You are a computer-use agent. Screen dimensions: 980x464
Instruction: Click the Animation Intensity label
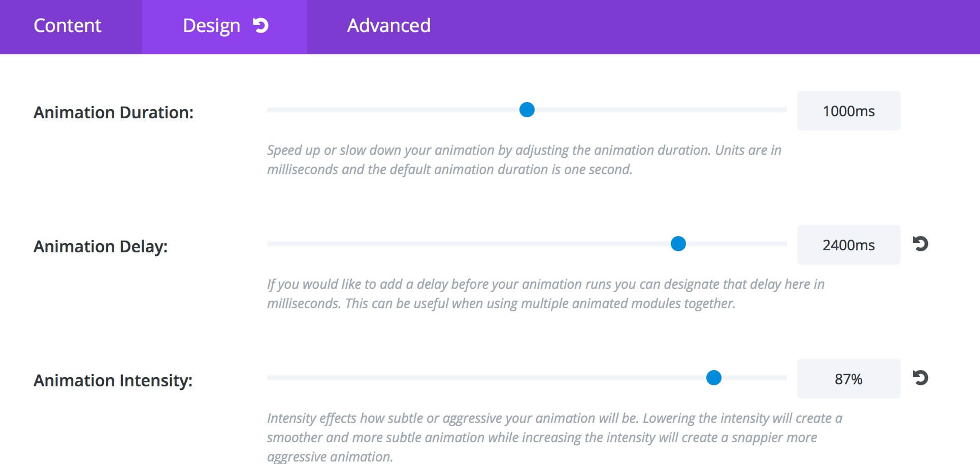113,381
